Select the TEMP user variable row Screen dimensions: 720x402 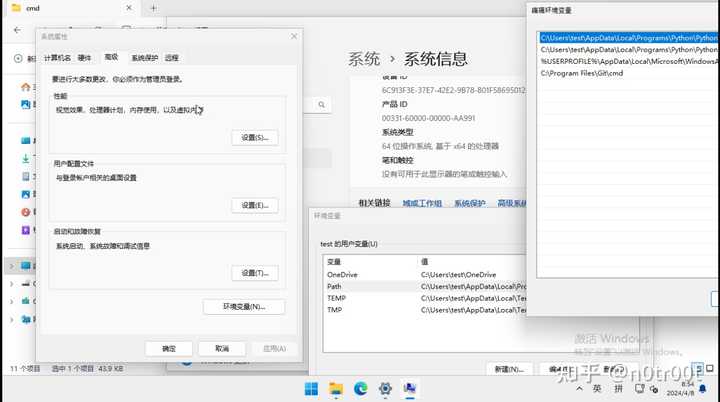426,298
